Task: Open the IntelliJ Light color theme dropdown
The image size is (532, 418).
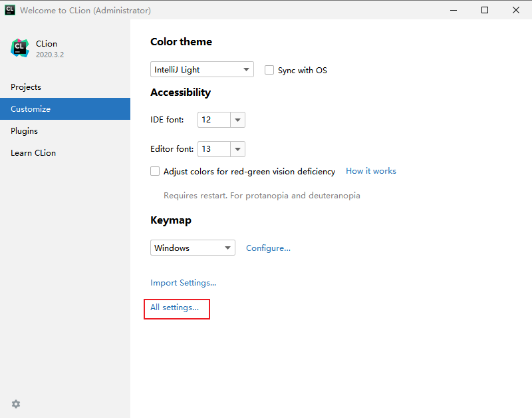Action: (202, 69)
